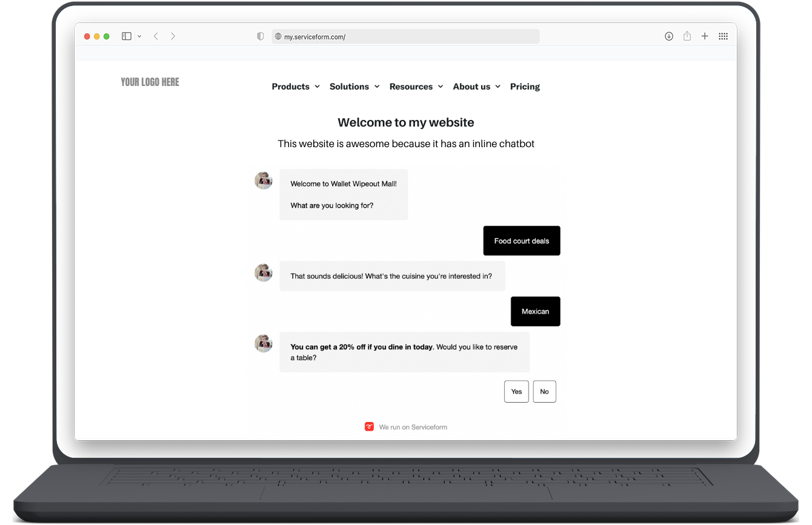Image resolution: width=812 pixels, height=525 pixels.
Task: Go forward with the browser forward arrow
Action: (173, 36)
